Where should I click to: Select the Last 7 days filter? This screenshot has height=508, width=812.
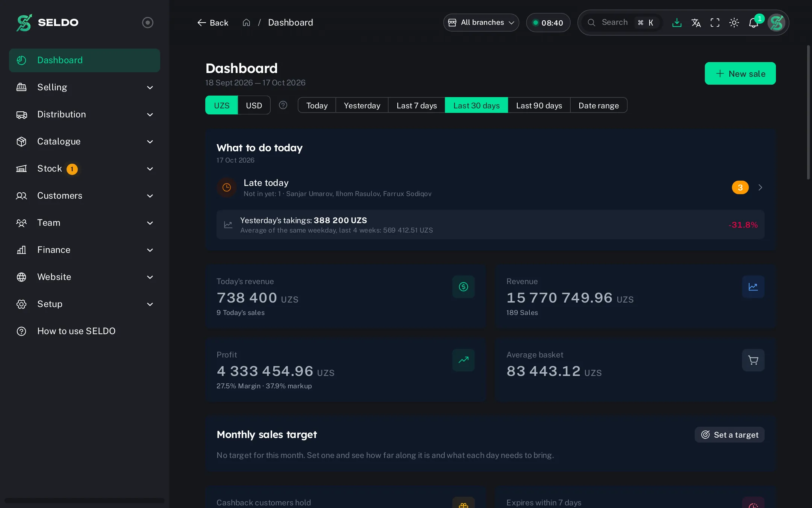(x=417, y=105)
